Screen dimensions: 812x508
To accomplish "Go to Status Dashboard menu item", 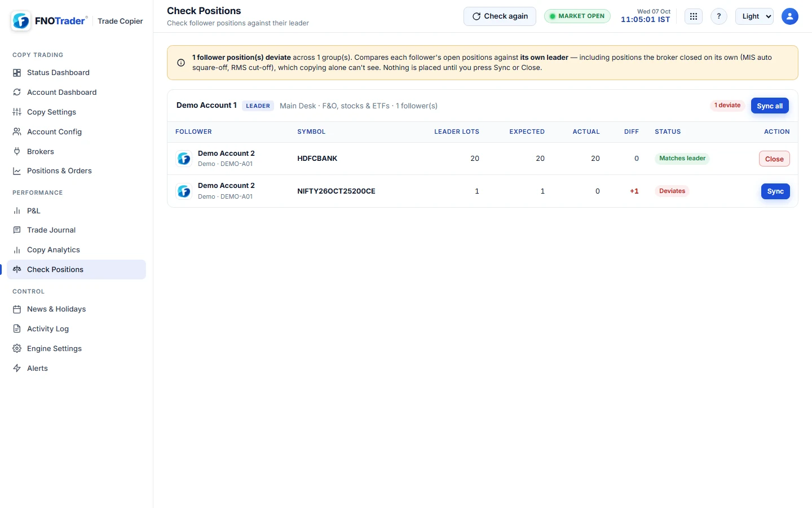I will 76,73.
